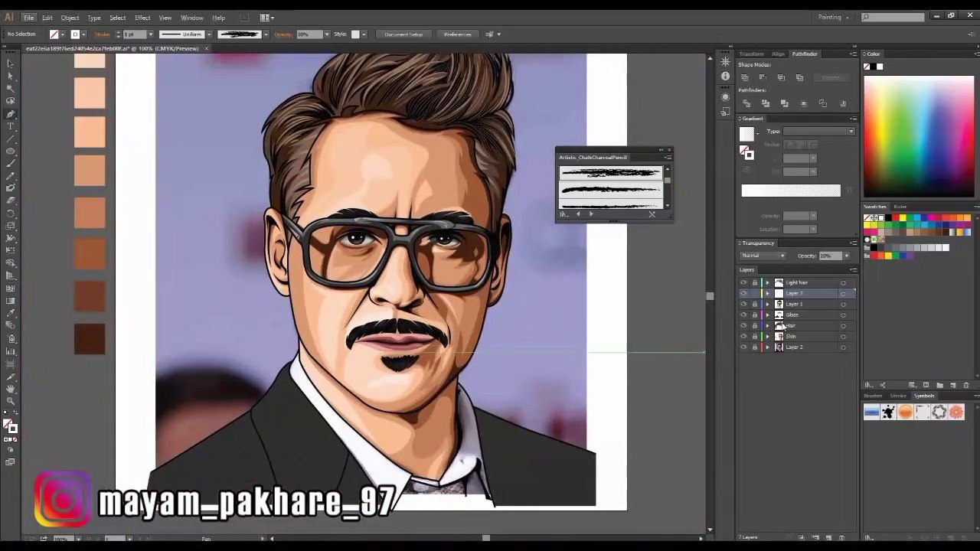Image resolution: width=980 pixels, height=551 pixels.
Task: Open the Painting workspace switcher
Action: coord(833,17)
